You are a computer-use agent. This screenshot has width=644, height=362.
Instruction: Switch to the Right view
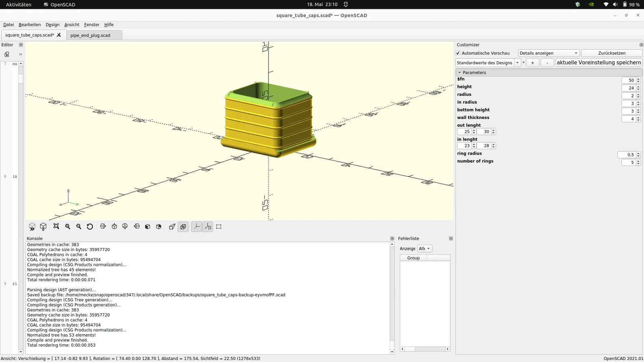(103, 227)
